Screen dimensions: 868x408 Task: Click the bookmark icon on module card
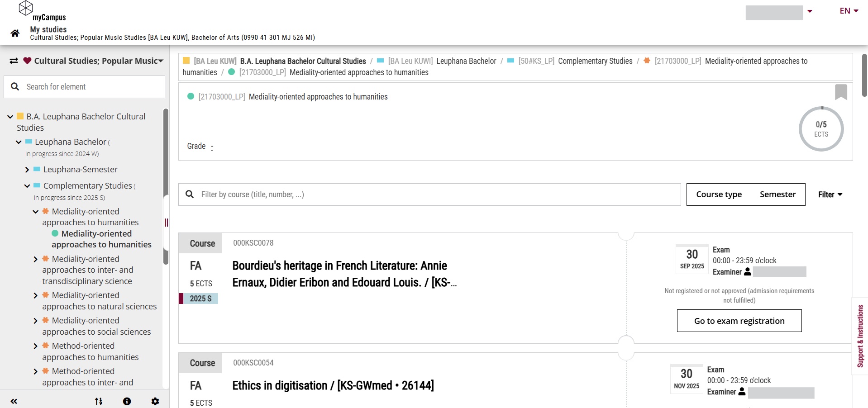(841, 92)
